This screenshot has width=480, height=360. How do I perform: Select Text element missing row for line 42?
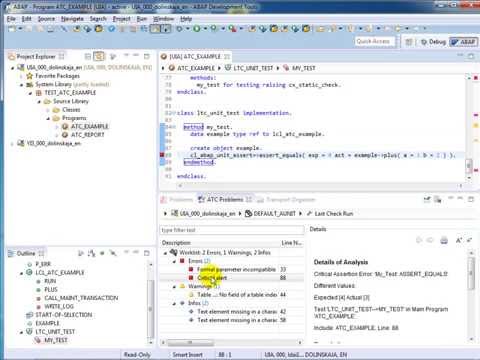[x=232, y=312]
